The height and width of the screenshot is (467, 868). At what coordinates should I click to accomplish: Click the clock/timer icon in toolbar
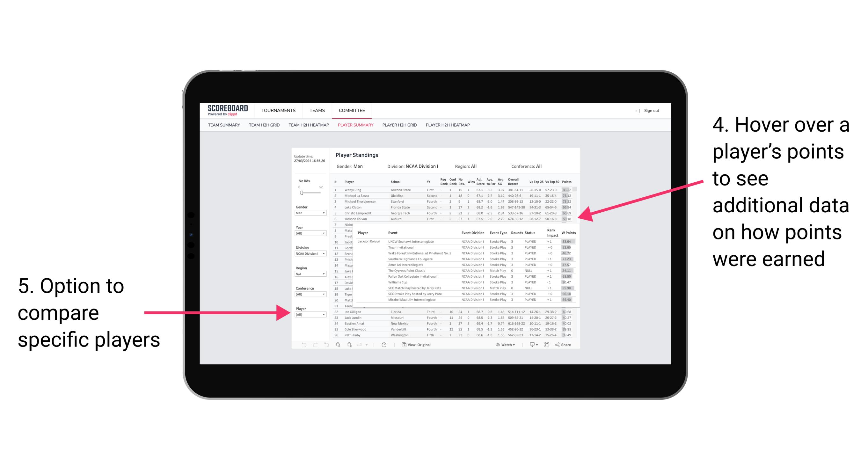pyautogui.click(x=383, y=344)
